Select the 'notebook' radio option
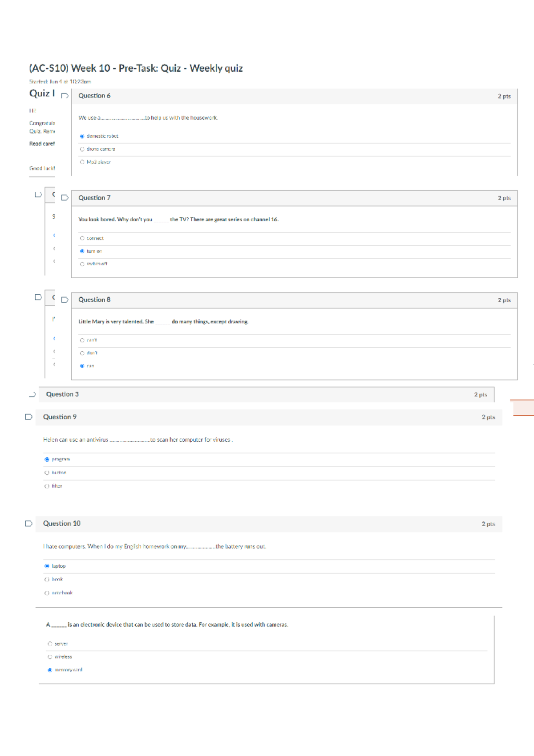534x756 pixels. (x=47, y=593)
